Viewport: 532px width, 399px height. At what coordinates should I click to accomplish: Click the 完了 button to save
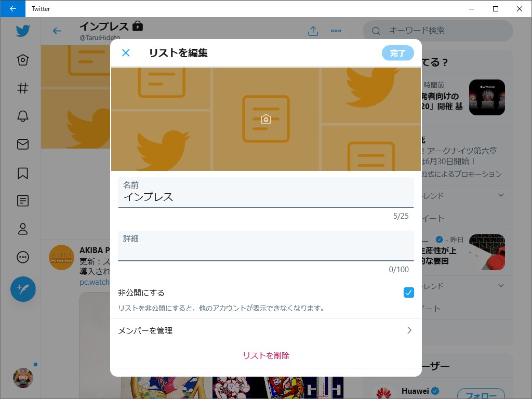pos(397,52)
